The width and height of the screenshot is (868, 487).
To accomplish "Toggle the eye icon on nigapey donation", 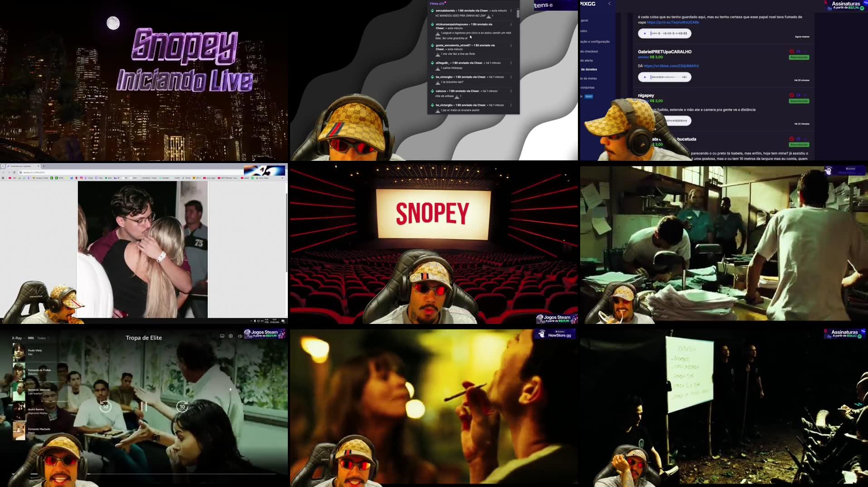I will (x=798, y=95).
